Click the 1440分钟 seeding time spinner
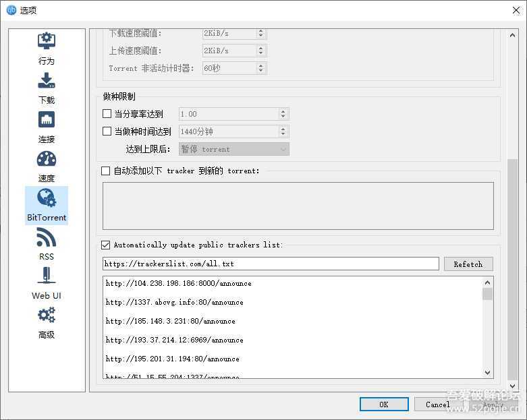527x420 pixels. (x=228, y=131)
